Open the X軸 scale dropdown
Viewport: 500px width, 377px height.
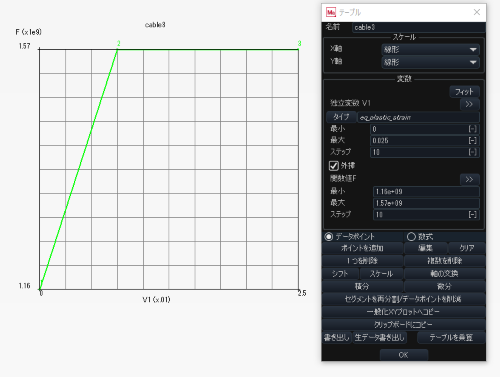tap(430, 50)
